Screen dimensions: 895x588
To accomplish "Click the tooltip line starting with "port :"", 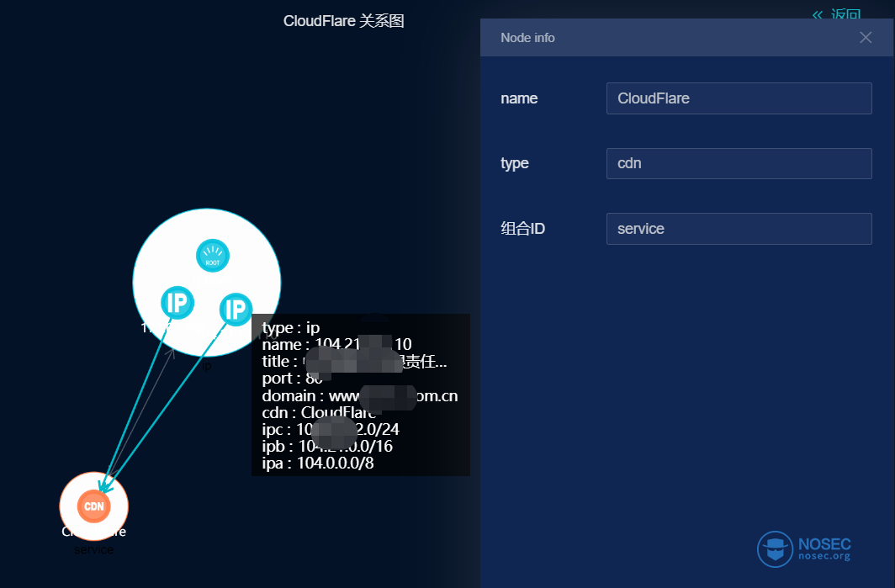I will [292, 379].
